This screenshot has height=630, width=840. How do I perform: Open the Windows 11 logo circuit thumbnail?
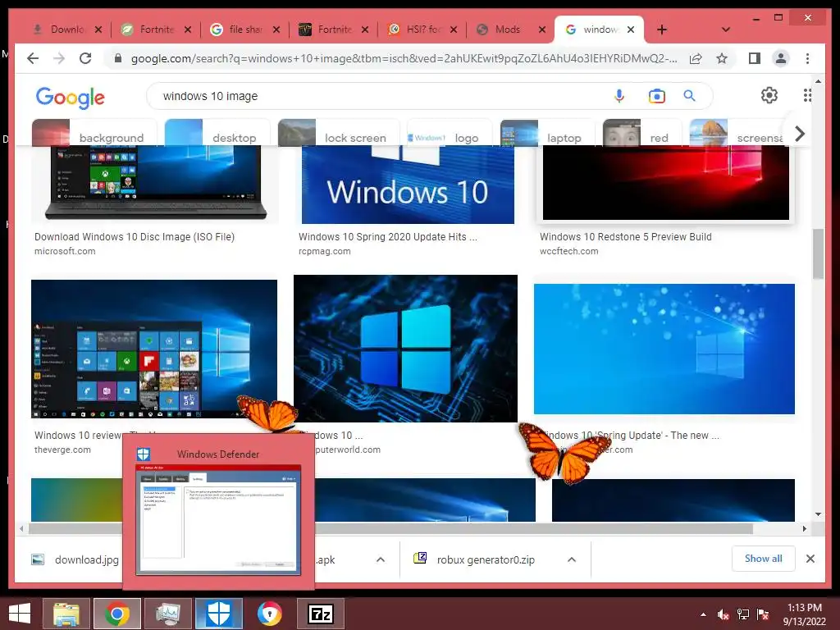405,348
